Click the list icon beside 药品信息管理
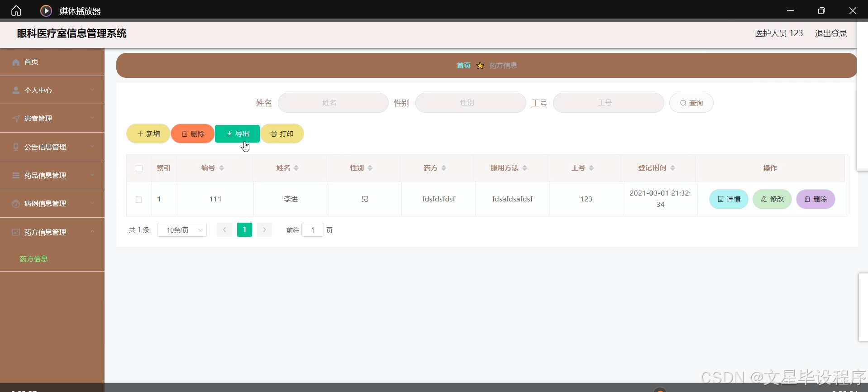Screen dimensions: 868x392 click(16, 175)
